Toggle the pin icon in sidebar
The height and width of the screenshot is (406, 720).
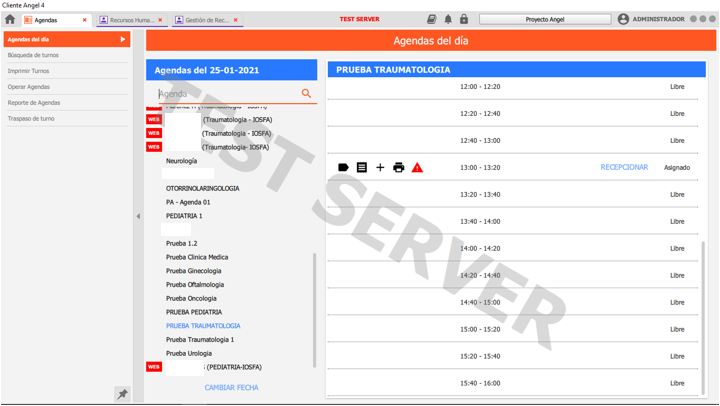pyautogui.click(x=122, y=394)
